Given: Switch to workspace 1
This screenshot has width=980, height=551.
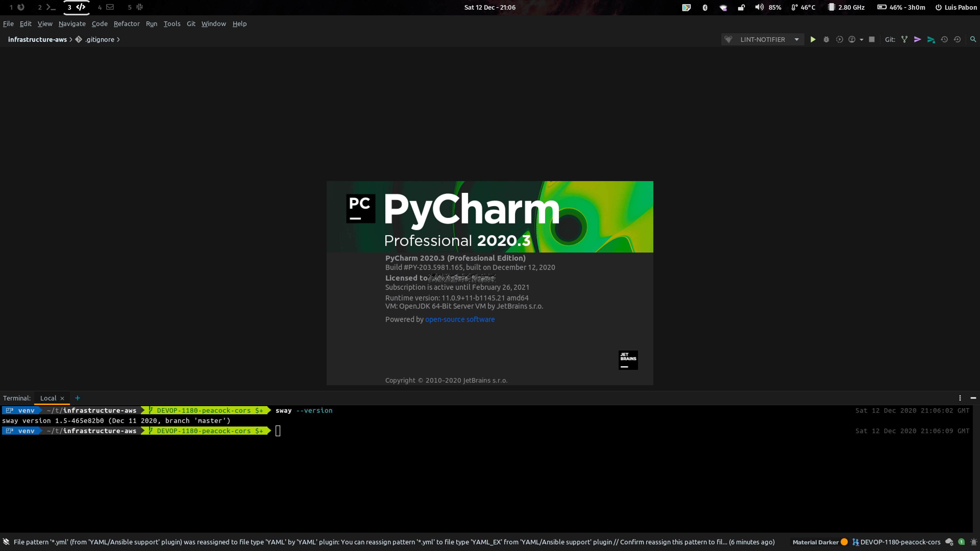Looking at the screenshot, I should coord(17,7).
